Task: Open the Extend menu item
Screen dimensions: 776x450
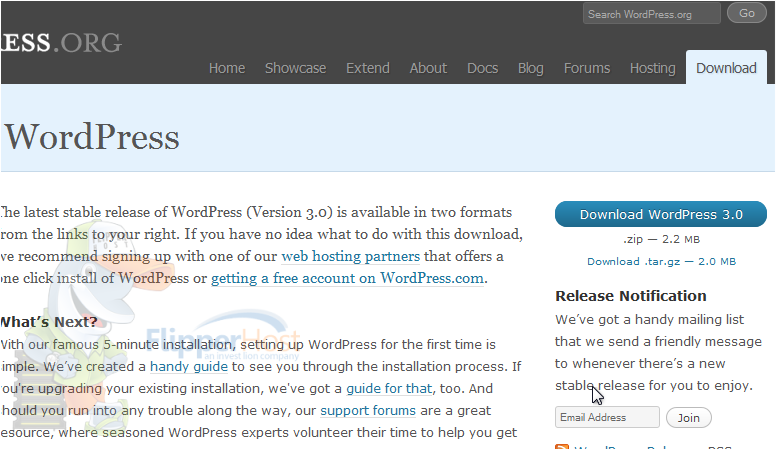Action: [x=368, y=68]
